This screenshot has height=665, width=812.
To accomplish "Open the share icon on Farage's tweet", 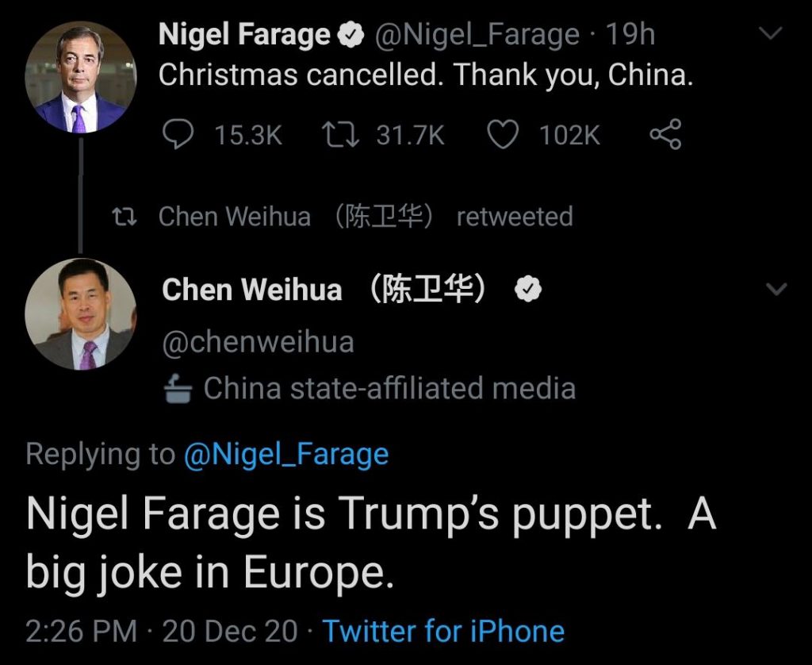I will click(665, 134).
